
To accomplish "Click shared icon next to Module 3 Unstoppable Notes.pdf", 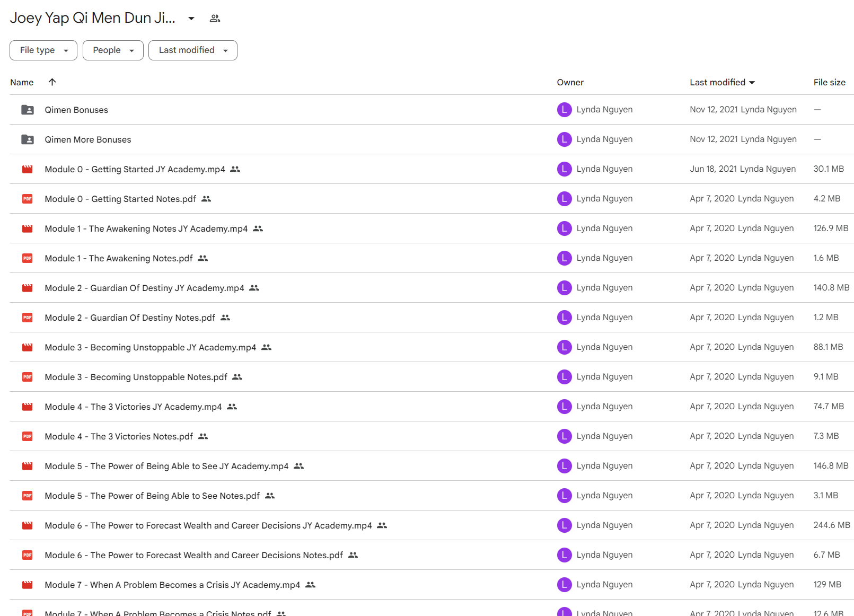I will (237, 377).
